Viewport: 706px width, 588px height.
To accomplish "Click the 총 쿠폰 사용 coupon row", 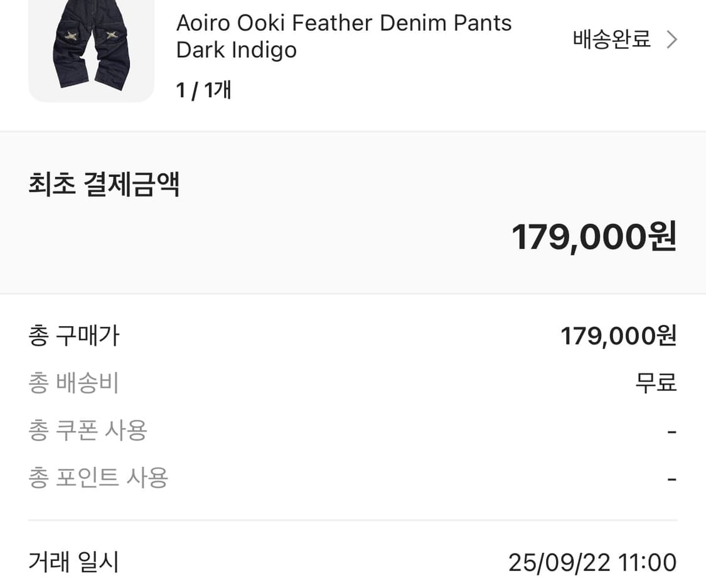I will click(88, 430).
